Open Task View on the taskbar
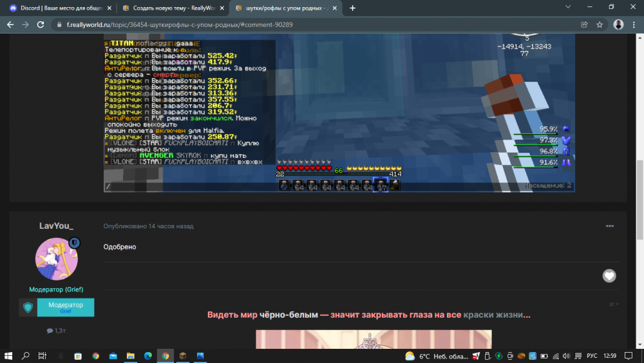Image resolution: width=644 pixels, height=363 pixels. click(43, 356)
